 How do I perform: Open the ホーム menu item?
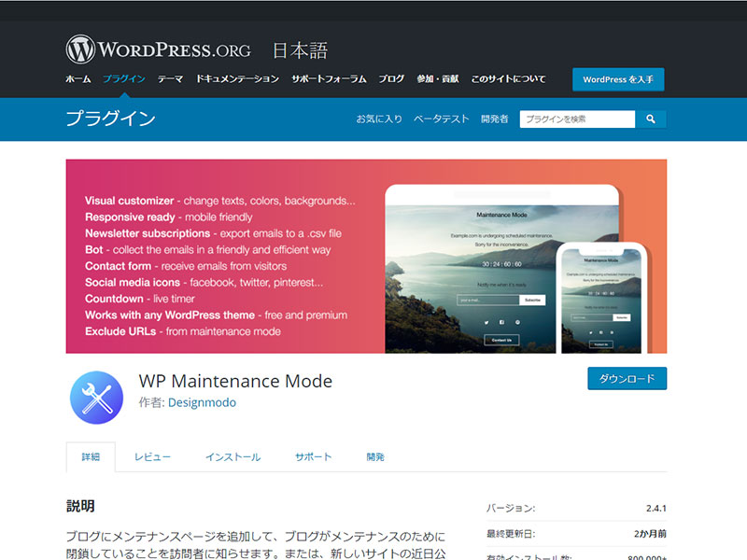click(78, 79)
